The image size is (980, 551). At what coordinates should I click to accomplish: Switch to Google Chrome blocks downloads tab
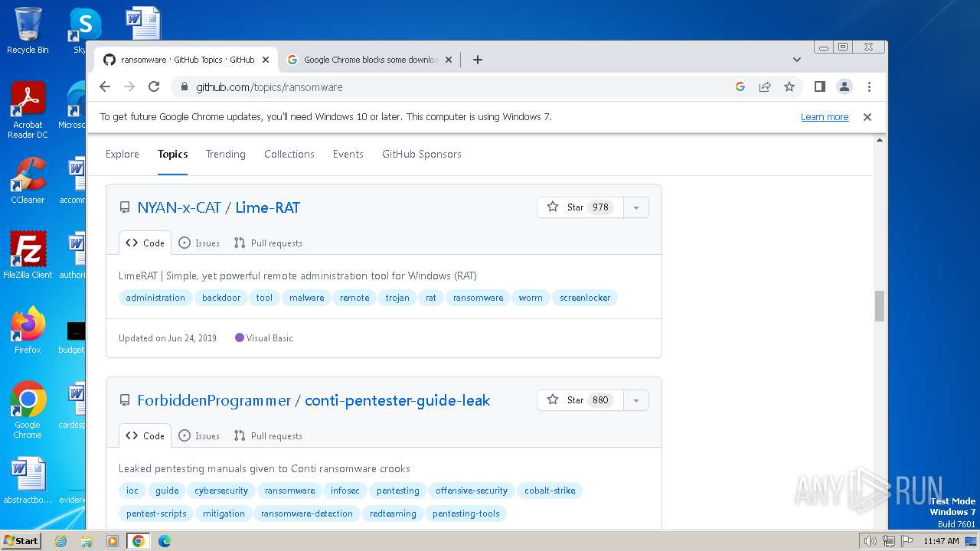pyautogui.click(x=371, y=60)
